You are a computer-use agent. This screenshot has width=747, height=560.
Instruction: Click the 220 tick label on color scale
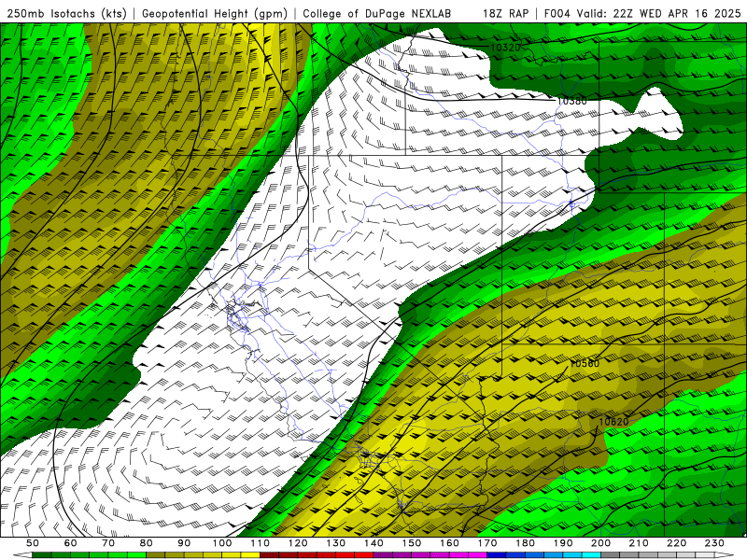(677, 543)
